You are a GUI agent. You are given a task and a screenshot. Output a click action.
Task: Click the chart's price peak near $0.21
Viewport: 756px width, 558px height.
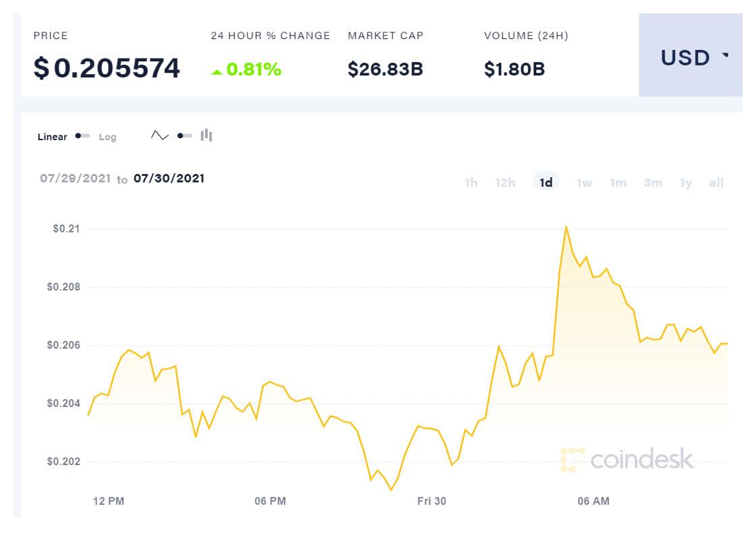point(566,227)
